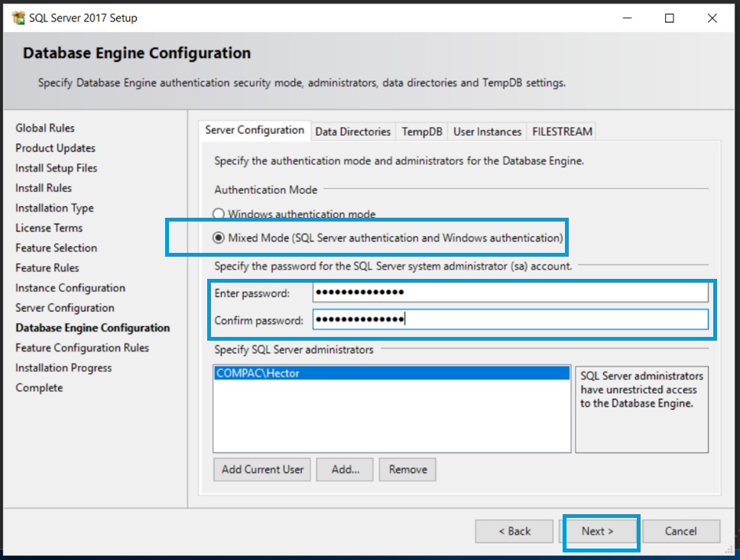
Task: Select Feature Selection in navigation list
Action: 56,248
